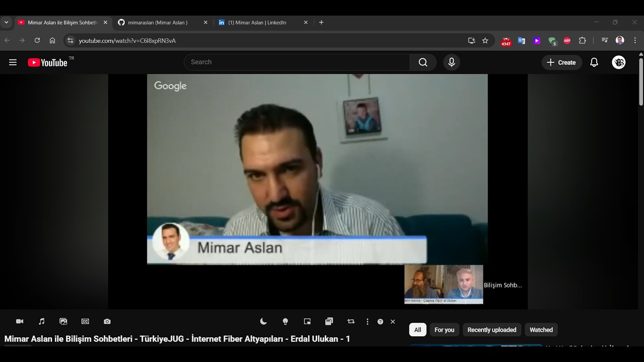This screenshot has width=644, height=362.
Task: Click the video title Mimar Aslan ile Bilişim Sohbetleri
Action: tap(177, 339)
